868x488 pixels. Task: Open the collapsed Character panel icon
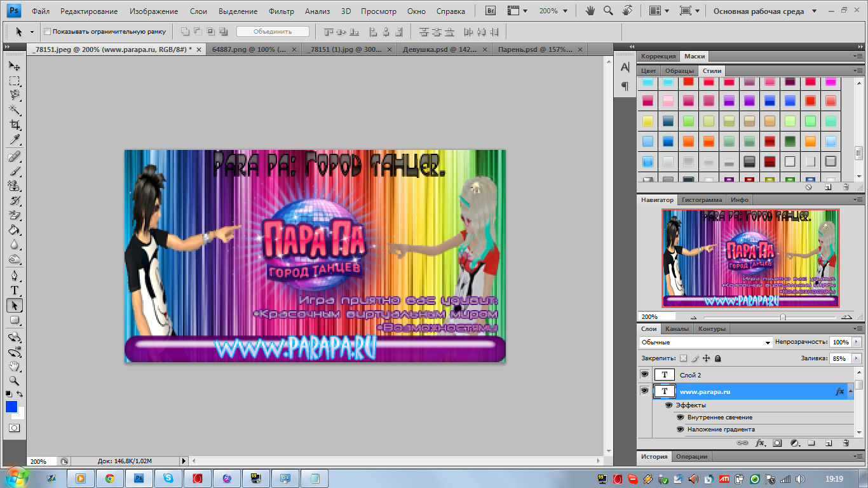click(625, 67)
